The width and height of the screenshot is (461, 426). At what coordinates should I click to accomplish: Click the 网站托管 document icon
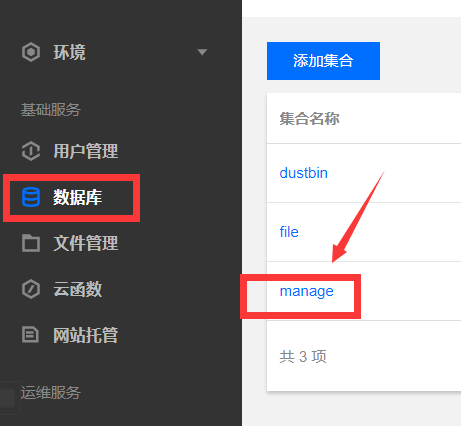(x=31, y=335)
